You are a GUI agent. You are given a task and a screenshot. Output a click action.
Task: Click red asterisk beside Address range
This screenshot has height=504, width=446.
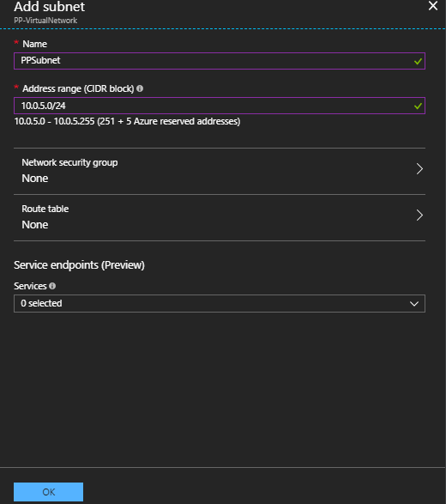[x=16, y=88]
